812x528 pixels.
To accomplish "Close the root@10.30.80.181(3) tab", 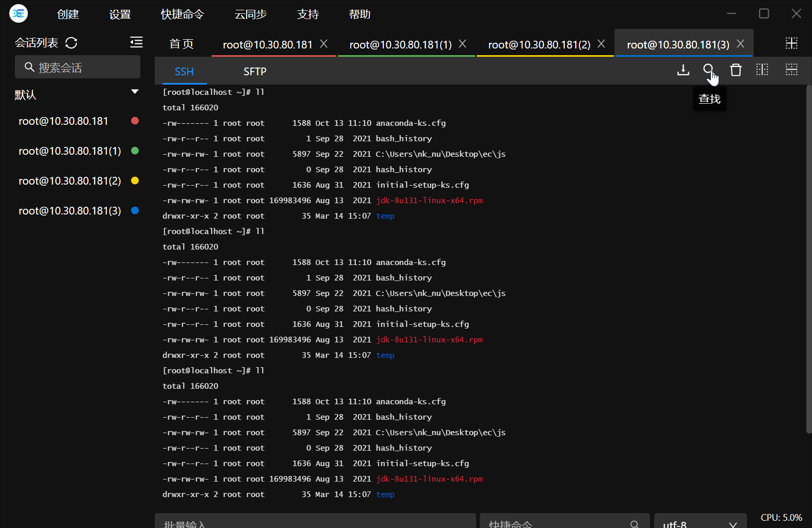I will coord(741,44).
